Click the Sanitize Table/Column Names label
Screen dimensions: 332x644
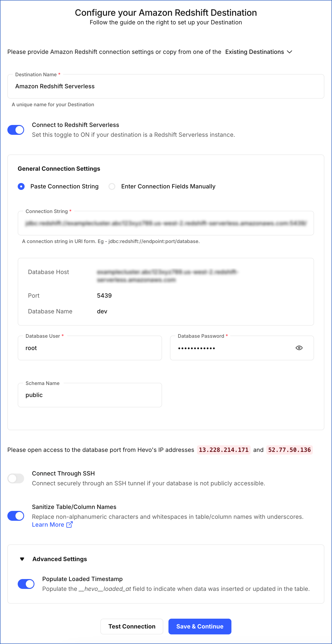74,507
